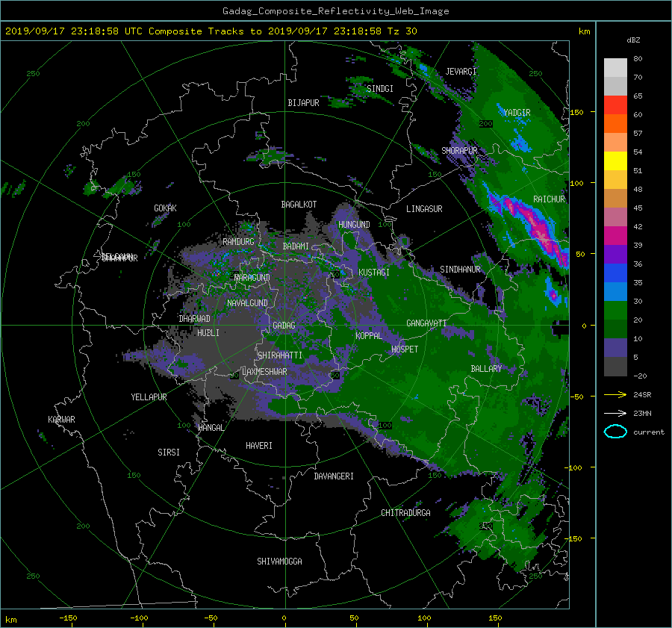Viewport: 672px width, 628px height.
Task: Pick the blue 36 dBZ color swatch
Action: pos(615,273)
